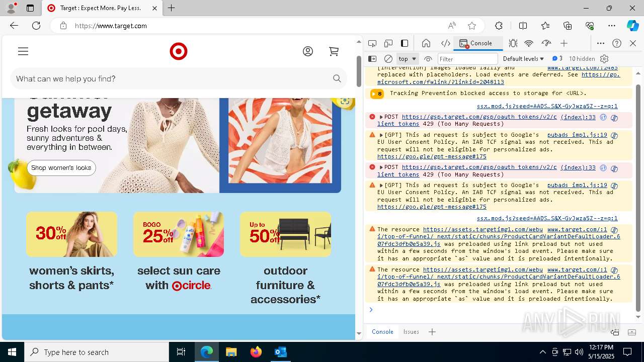This screenshot has width=644, height=362.
Task: Open the 30% off women's skirts thumbnail
Action: click(x=71, y=234)
